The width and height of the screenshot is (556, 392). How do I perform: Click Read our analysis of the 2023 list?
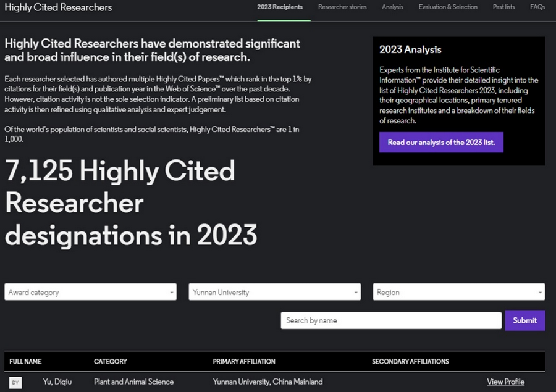coord(441,143)
